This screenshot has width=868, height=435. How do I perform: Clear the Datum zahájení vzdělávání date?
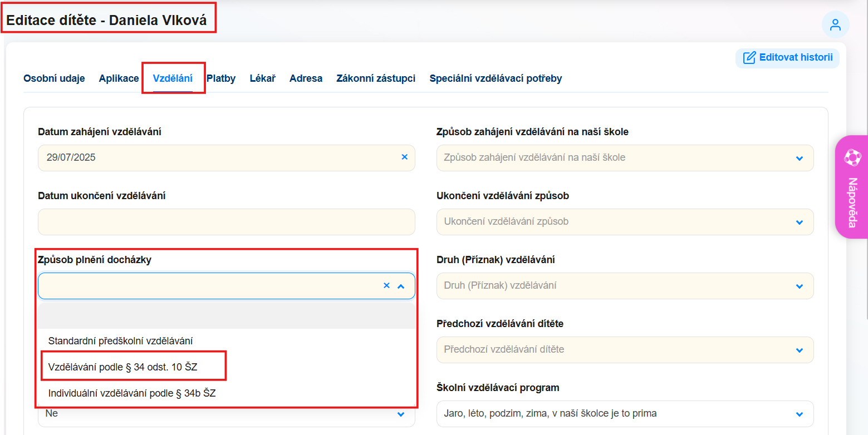click(405, 157)
